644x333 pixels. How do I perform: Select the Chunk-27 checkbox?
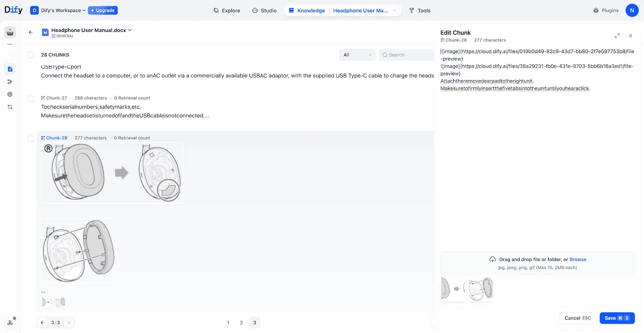pos(31,99)
